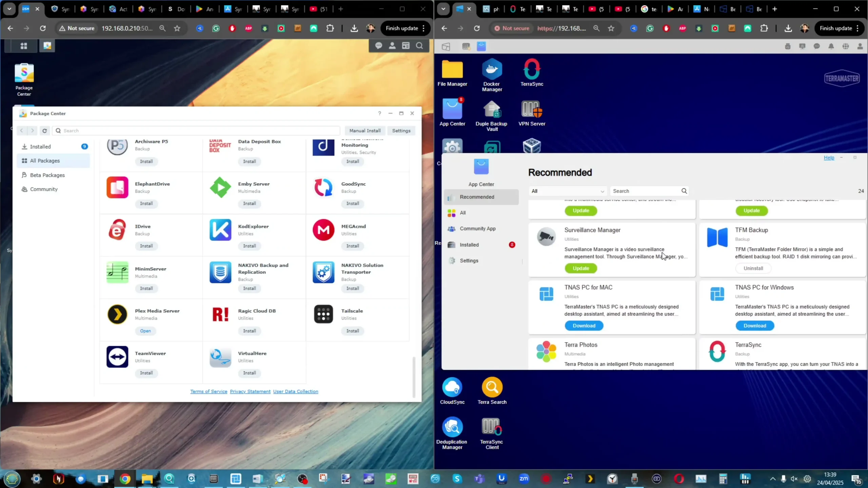This screenshot has width=868, height=488.
Task: Open Package Center Settings button
Action: [x=401, y=130]
